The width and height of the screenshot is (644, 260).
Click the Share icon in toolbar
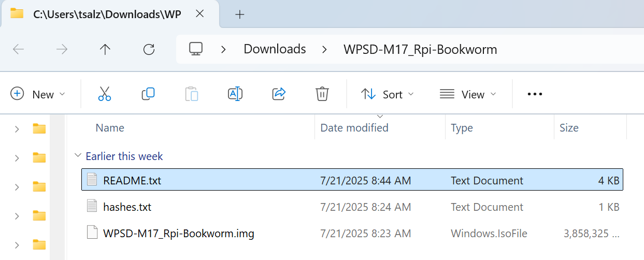click(279, 94)
